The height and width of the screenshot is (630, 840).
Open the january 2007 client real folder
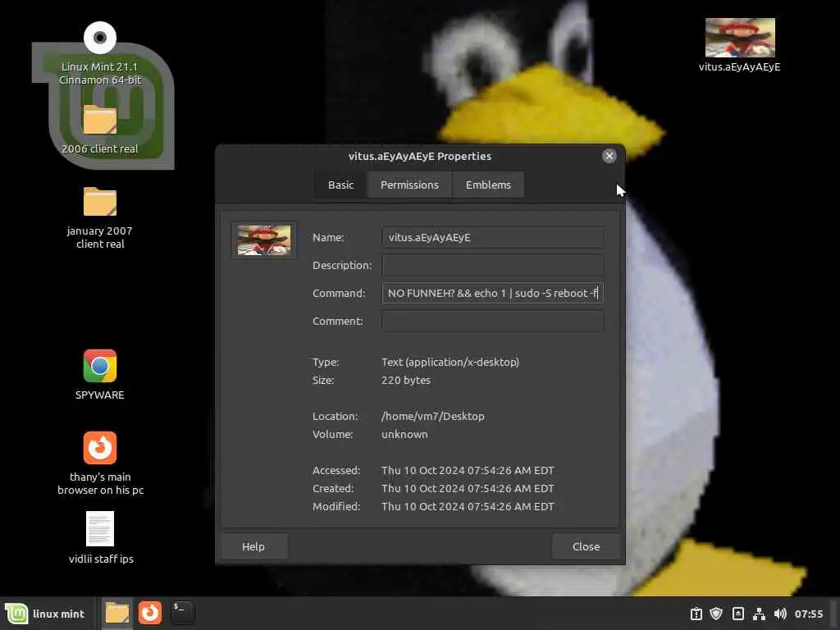click(99, 202)
